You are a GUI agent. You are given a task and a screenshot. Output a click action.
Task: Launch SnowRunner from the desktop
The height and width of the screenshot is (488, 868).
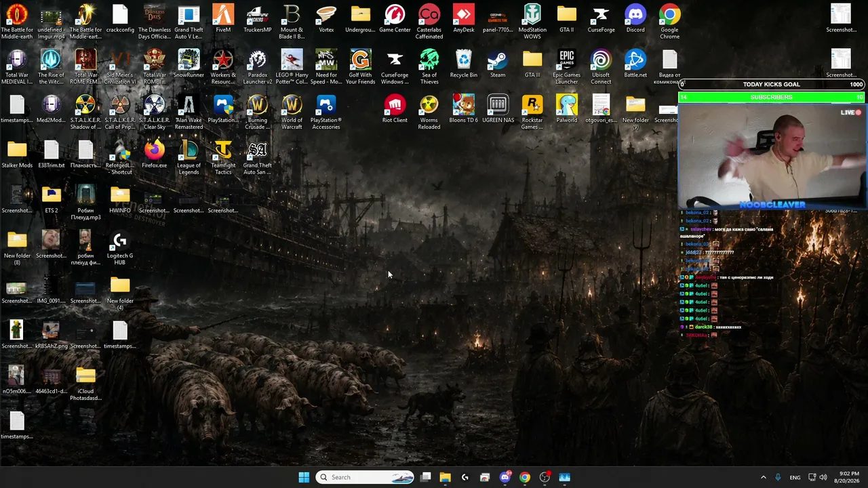[x=189, y=64]
